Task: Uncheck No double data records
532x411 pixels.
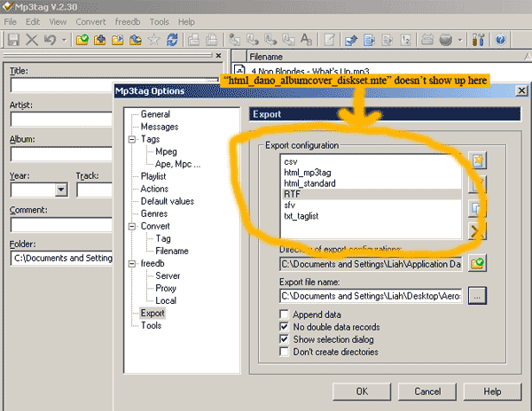Action: tap(284, 327)
